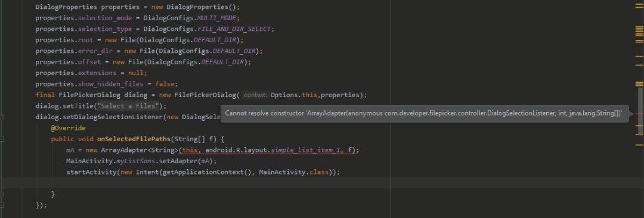Click 'show_hidden_files' field
This screenshot has width=644, height=218.
[x=110, y=84]
